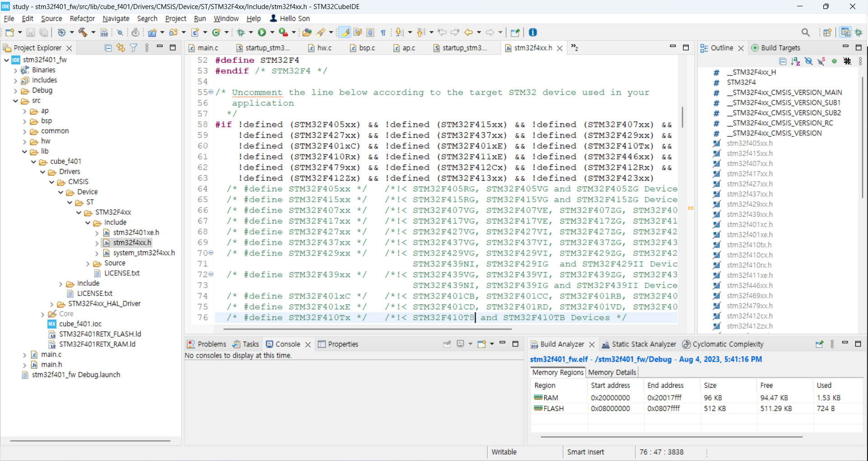The height and width of the screenshot is (461, 868).
Task: Expand the Includes node
Action: (x=16, y=81)
